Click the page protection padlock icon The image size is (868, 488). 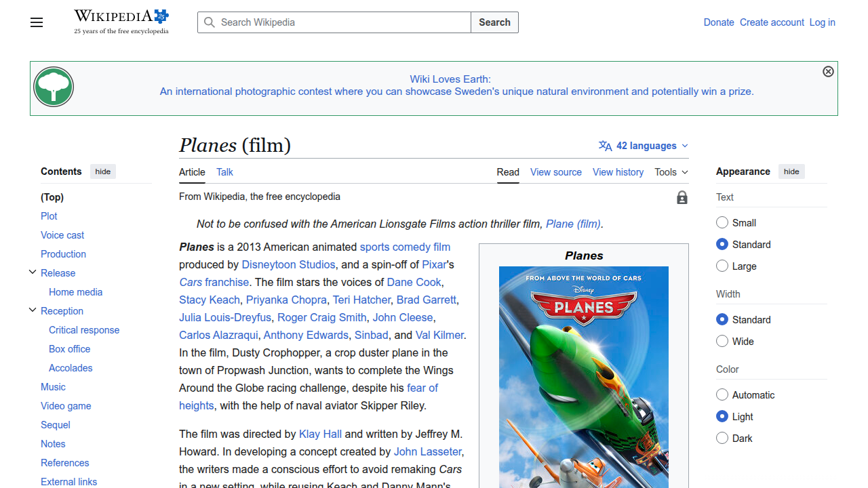(x=682, y=197)
